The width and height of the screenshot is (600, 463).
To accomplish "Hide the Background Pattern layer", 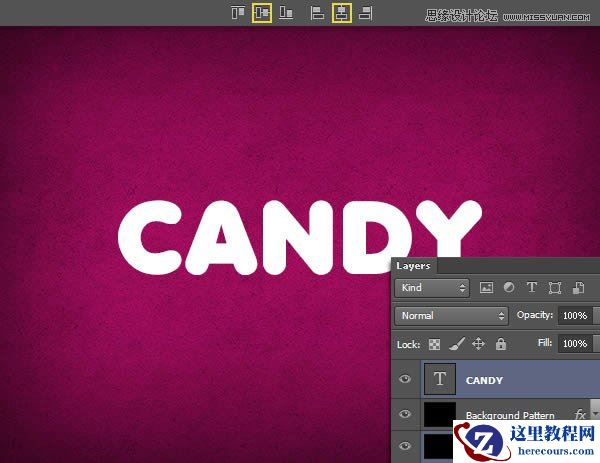I will [x=405, y=414].
